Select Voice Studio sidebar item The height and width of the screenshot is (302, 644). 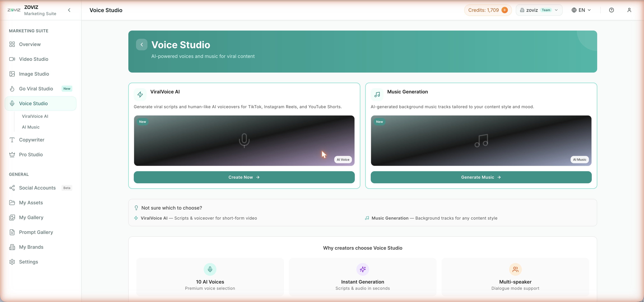(40, 103)
